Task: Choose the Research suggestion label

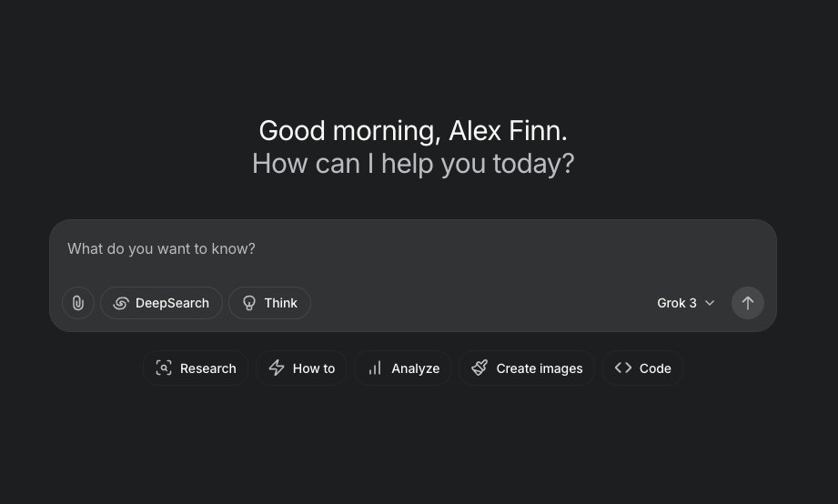Action: pyautogui.click(x=207, y=368)
